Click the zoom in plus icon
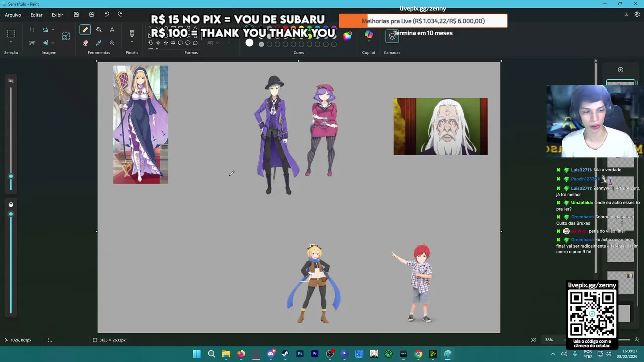Image resolution: width=644 pixels, height=362 pixels. [x=637, y=340]
